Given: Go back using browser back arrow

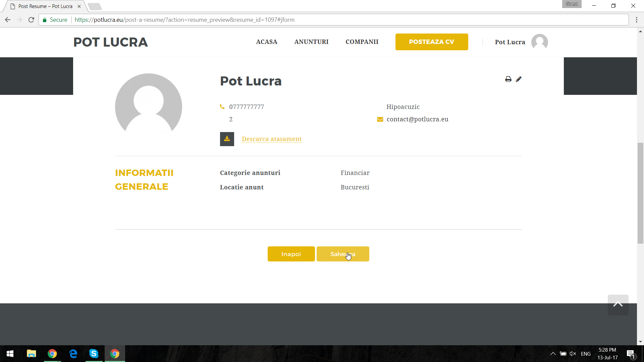Looking at the screenshot, I should coord(8,20).
